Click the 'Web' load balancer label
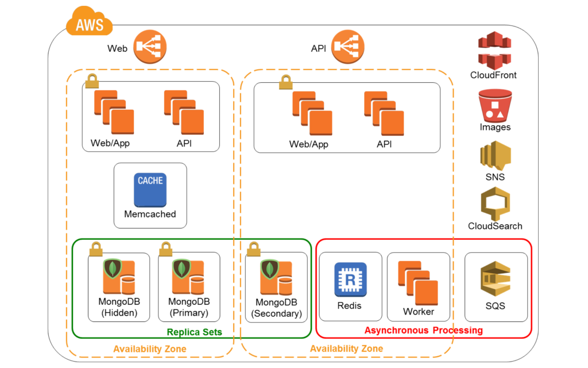 coord(117,48)
